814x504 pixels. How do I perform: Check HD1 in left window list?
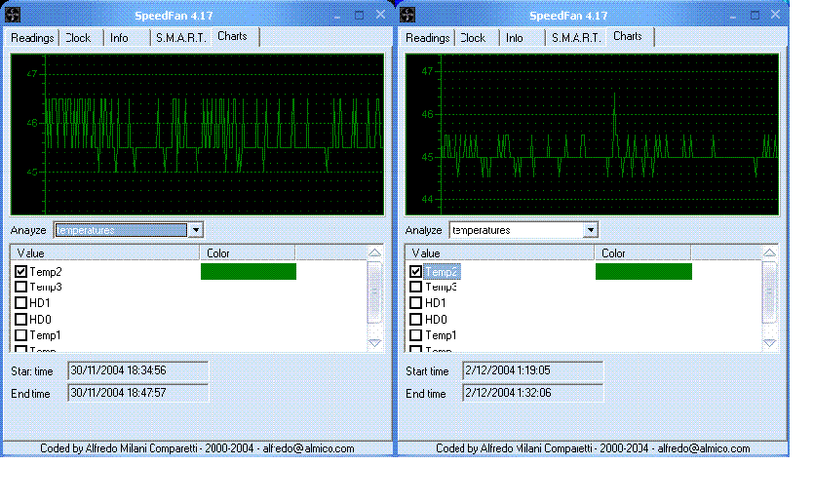tap(20, 302)
